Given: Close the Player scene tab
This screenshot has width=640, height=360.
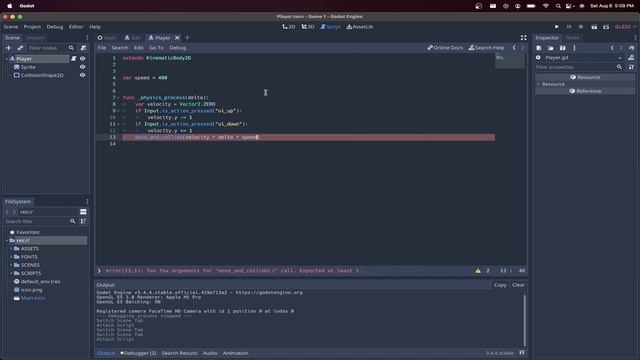Looking at the screenshot, I should (x=177, y=38).
